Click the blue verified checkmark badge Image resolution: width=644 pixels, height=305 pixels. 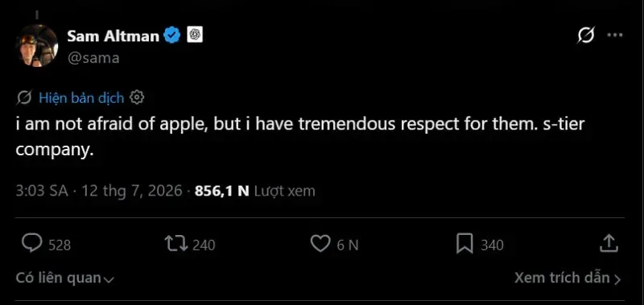[172, 35]
